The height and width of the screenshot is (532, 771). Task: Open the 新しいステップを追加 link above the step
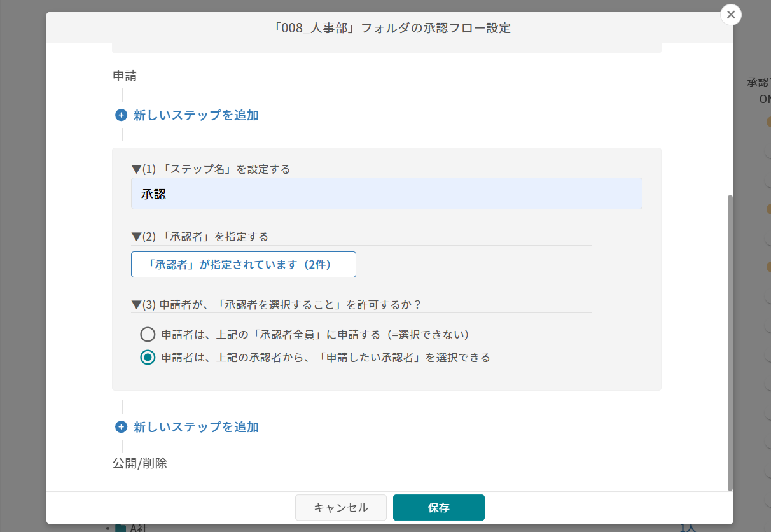(x=195, y=115)
